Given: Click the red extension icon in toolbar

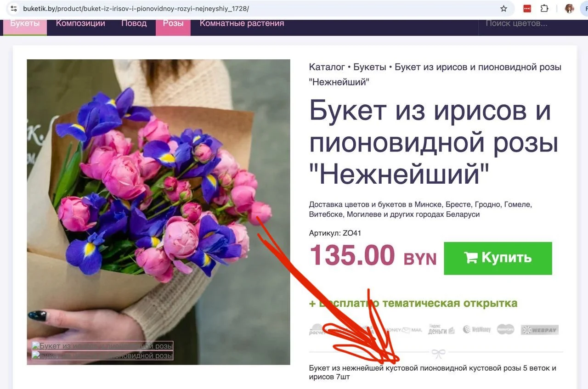Looking at the screenshot, I should coord(527,9).
